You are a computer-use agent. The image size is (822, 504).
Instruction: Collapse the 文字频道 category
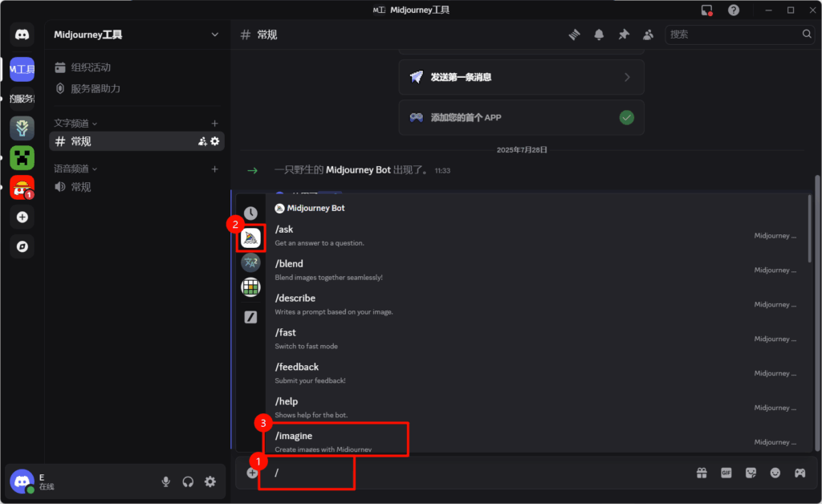tap(75, 123)
